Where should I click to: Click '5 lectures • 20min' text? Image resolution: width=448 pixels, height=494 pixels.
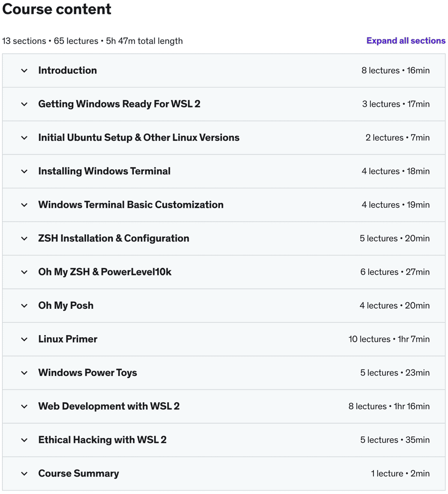395,239
